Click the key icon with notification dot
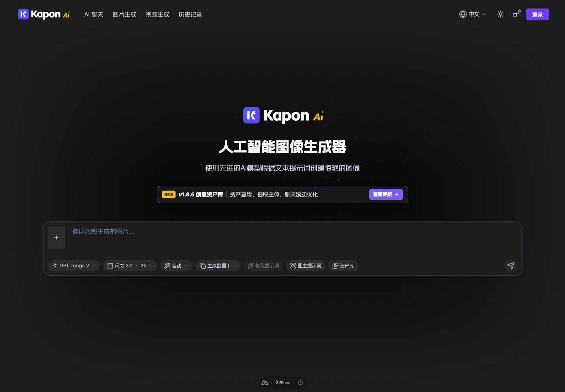Image resolution: width=565 pixels, height=392 pixels. click(x=516, y=14)
